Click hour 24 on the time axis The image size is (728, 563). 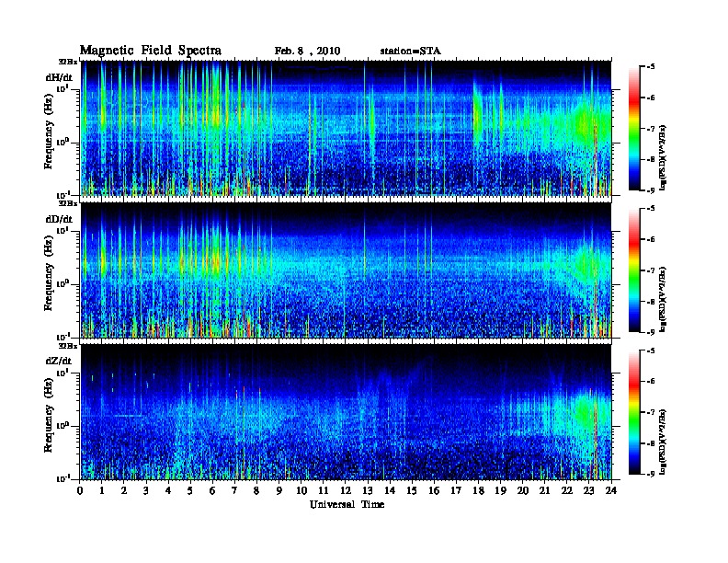[611, 490]
